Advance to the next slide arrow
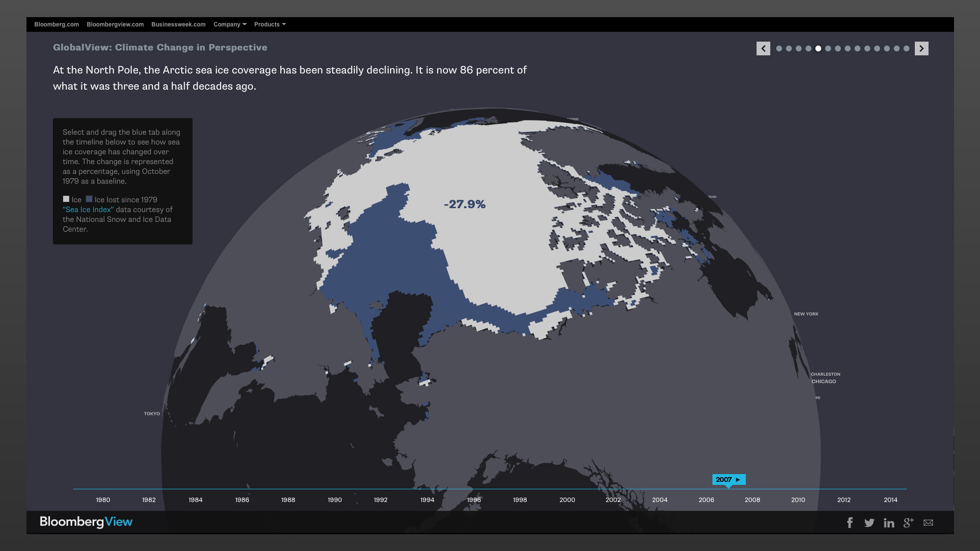The width and height of the screenshot is (980, 551). point(921,48)
